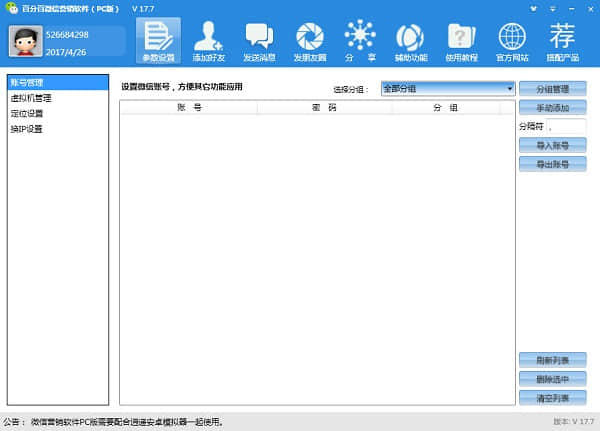Click the 手动添加 button
Viewport: 600px width, 431px height.
(x=553, y=108)
